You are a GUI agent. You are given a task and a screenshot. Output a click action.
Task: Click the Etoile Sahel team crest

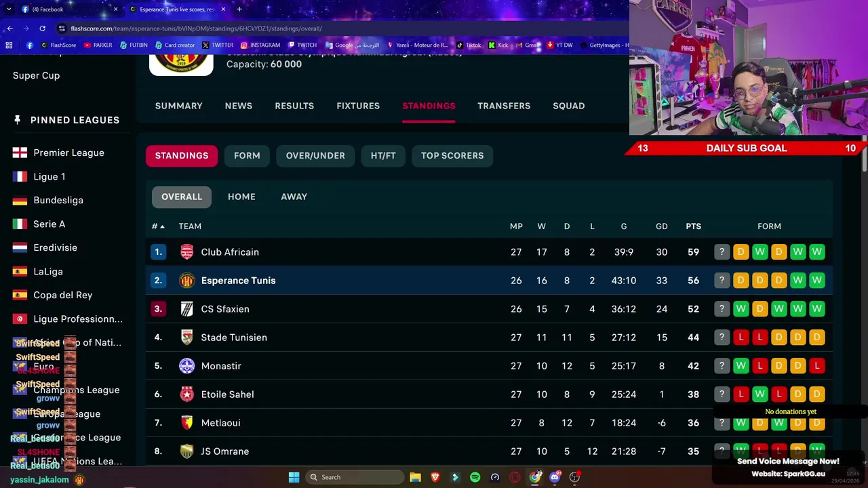click(186, 394)
